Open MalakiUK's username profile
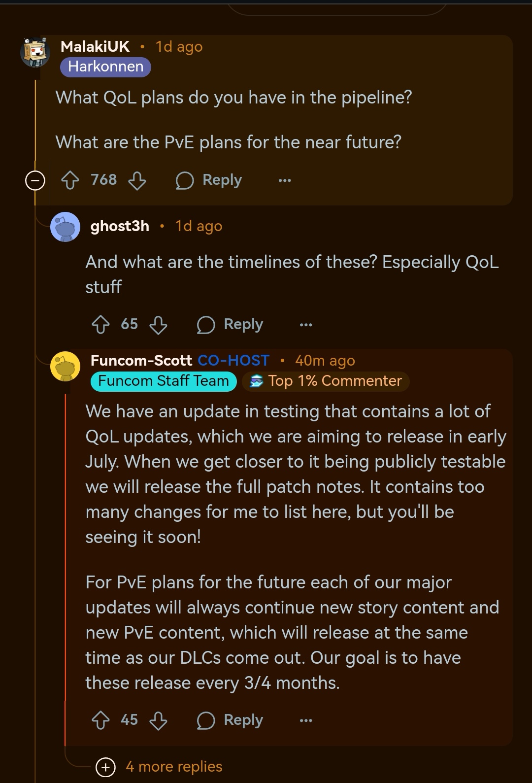Viewport: 532px width, 783px height. (95, 46)
